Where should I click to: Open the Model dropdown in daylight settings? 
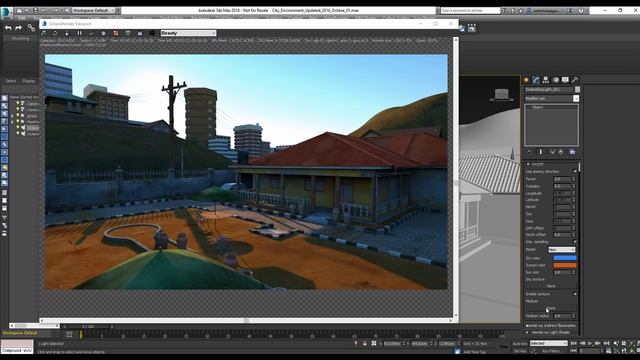[562, 249]
